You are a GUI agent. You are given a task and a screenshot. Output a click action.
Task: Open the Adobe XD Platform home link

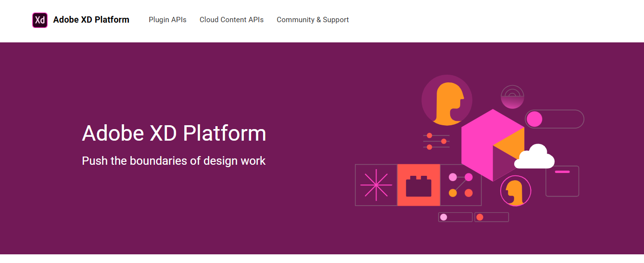(x=91, y=20)
